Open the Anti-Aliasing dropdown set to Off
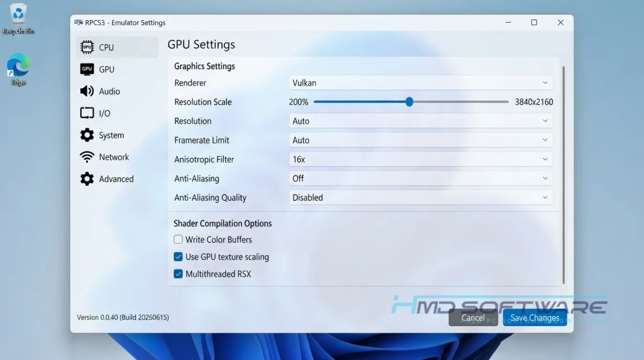The height and width of the screenshot is (360, 644). tap(421, 178)
